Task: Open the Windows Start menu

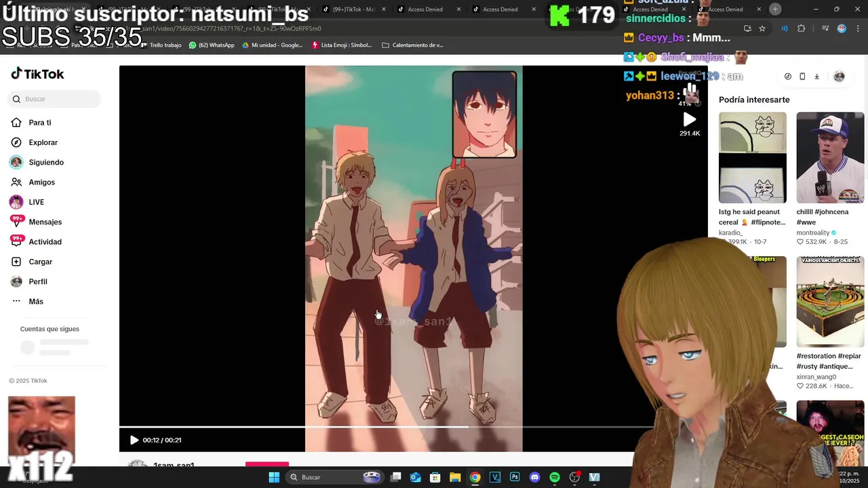Action: (274, 477)
